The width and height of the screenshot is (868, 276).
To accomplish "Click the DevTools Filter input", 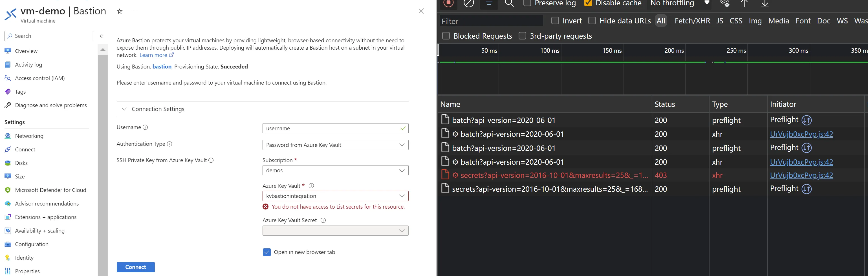I will tap(491, 21).
